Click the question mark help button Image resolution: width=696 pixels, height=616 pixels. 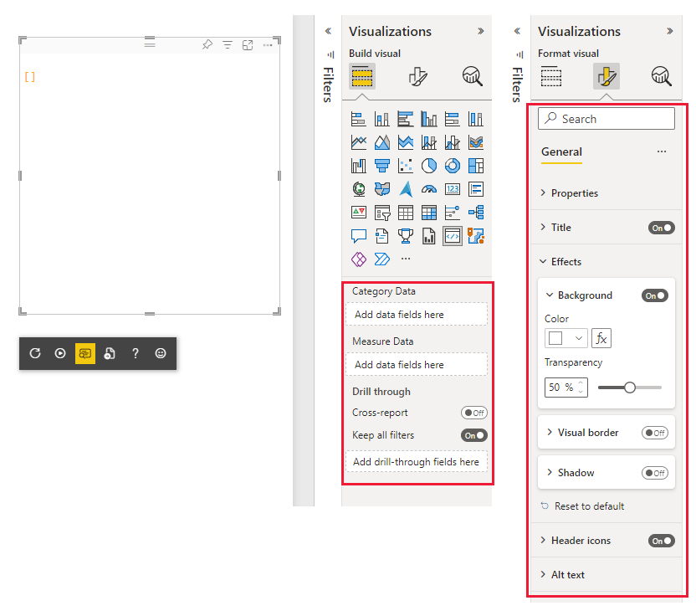pyautogui.click(x=135, y=353)
